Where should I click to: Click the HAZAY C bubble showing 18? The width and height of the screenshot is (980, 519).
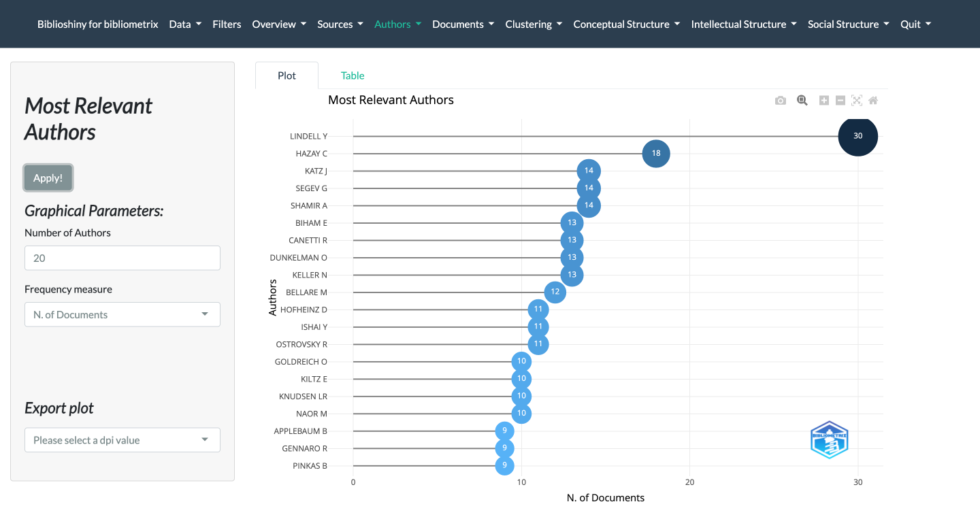[656, 153]
